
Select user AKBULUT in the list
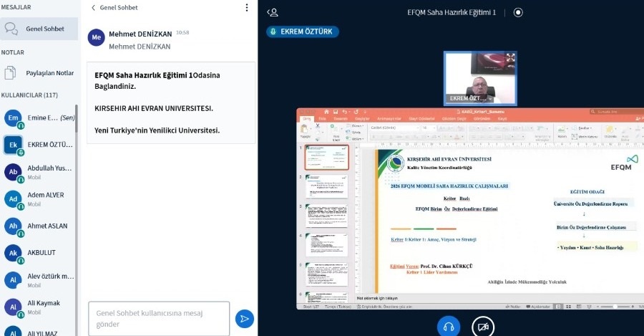pyautogui.click(x=39, y=253)
